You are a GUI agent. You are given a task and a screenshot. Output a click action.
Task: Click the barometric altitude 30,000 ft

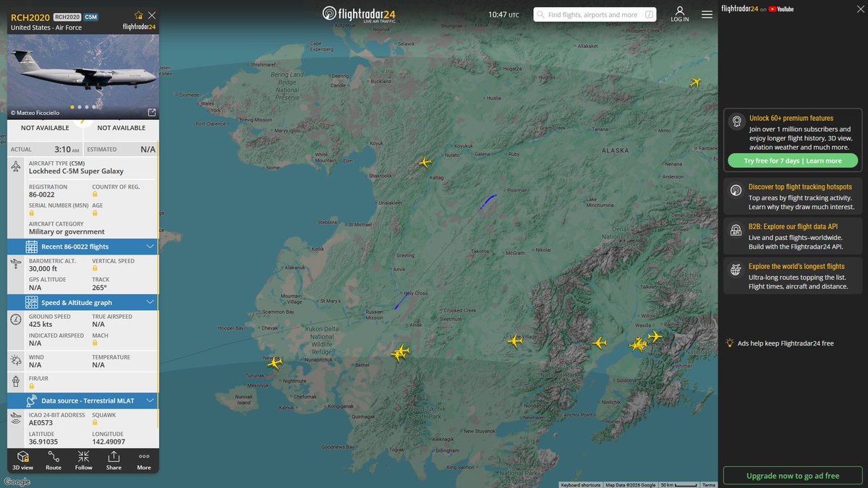[43, 268]
